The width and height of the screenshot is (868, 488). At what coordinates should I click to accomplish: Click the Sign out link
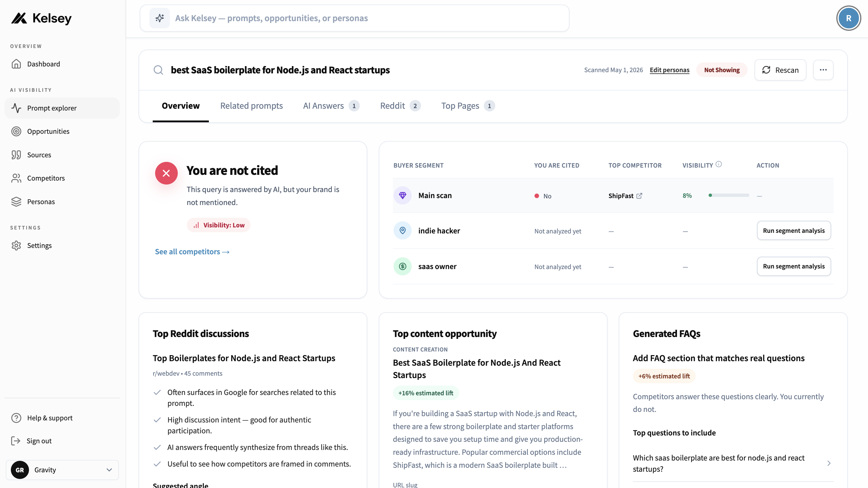[39, 441]
